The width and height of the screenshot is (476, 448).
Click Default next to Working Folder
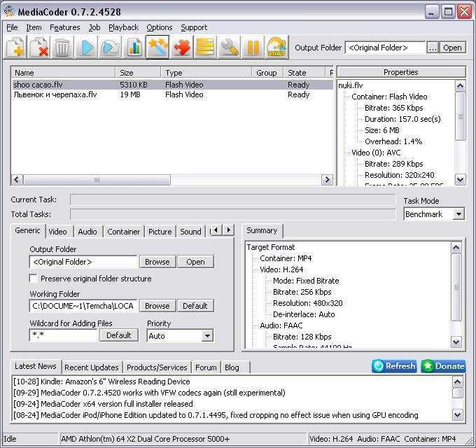(x=195, y=306)
